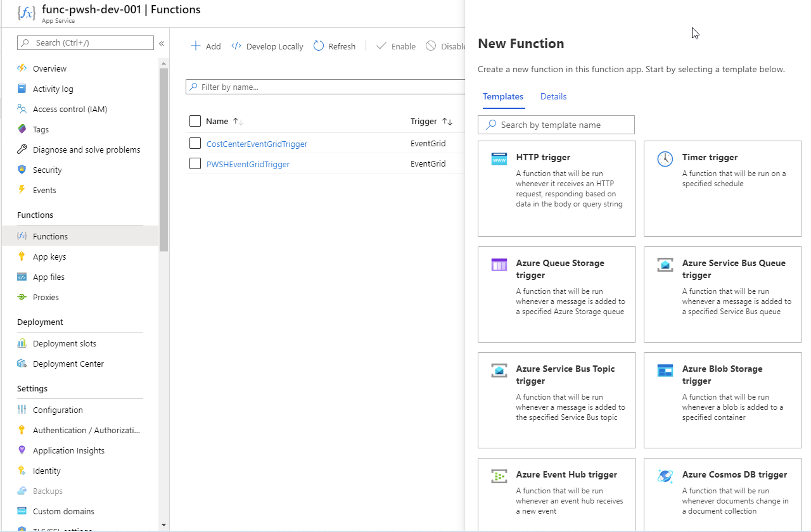
Task: Toggle the select-all checkbox beside Name
Action: tap(195, 121)
